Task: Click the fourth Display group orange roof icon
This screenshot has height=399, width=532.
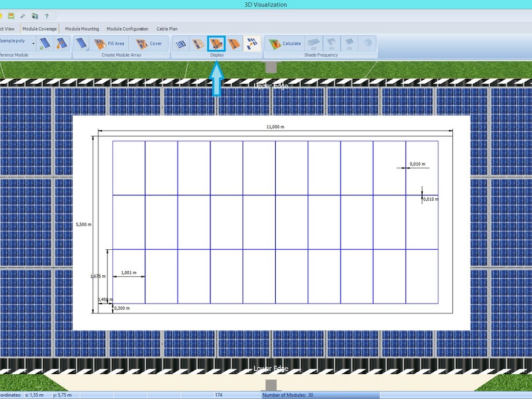Action: pyautogui.click(x=234, y=43)
